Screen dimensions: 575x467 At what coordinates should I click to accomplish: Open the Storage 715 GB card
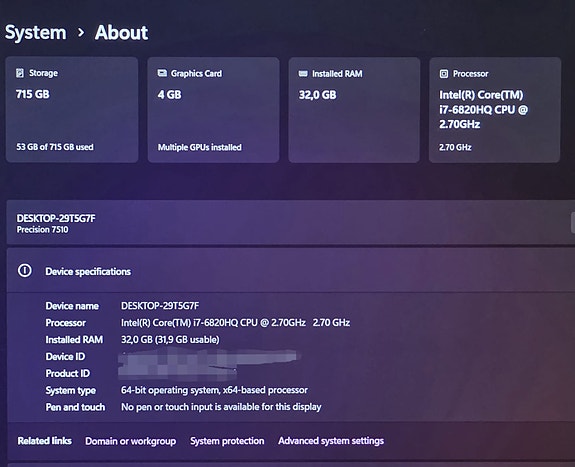tap(72, 109)
